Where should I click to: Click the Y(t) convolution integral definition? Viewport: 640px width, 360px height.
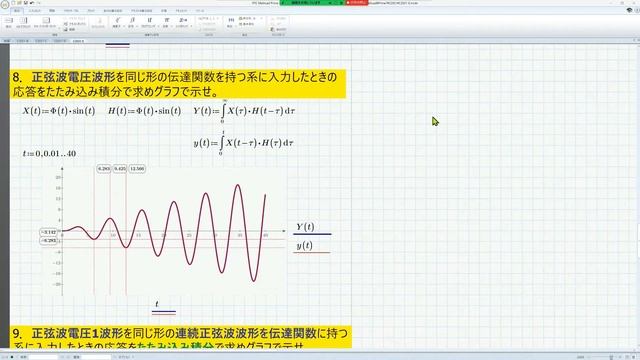pos(244,111)
